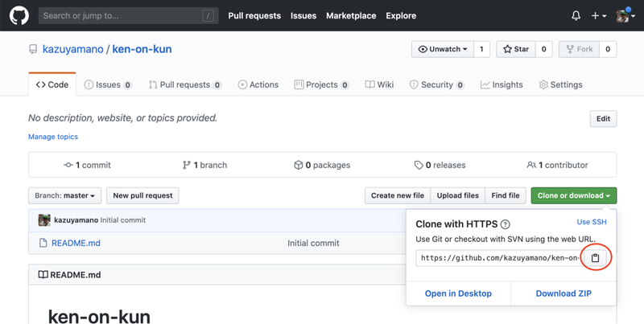Screen dimensions: 644x324
Task: Expand the Clone or download dropdown
Action: pyautogui.click(x=574, y=195)
